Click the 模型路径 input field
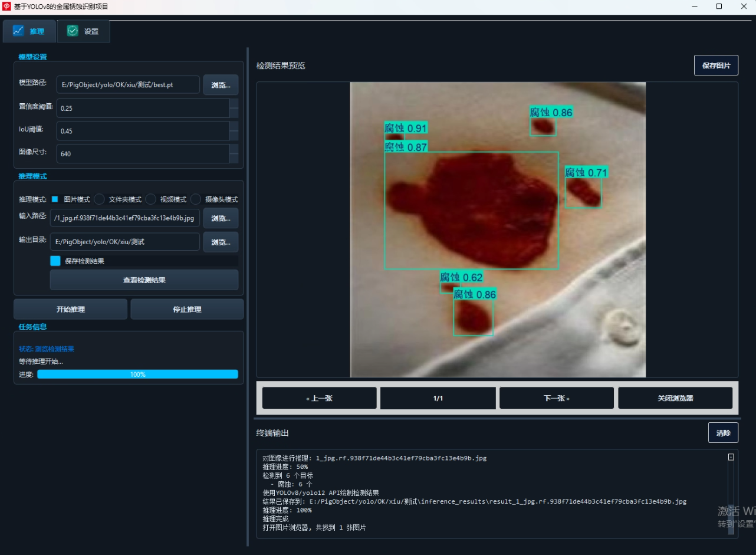The height and width of the screenshot is (555, 756). coord(128,85)
